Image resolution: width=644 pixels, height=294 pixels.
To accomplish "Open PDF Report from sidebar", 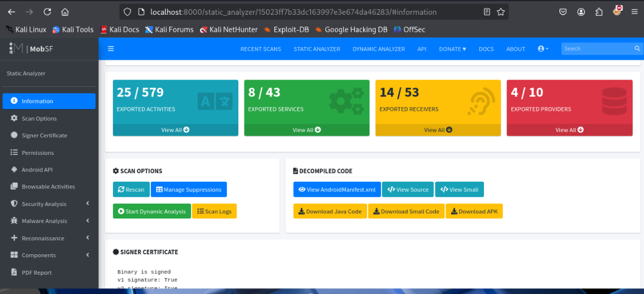I will click(36, 272).
